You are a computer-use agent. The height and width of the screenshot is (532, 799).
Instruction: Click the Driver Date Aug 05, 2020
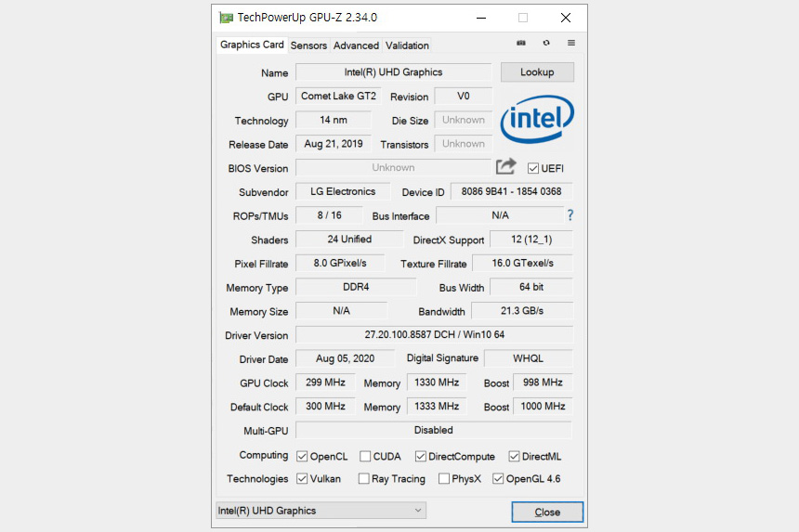tap(345, 359)
